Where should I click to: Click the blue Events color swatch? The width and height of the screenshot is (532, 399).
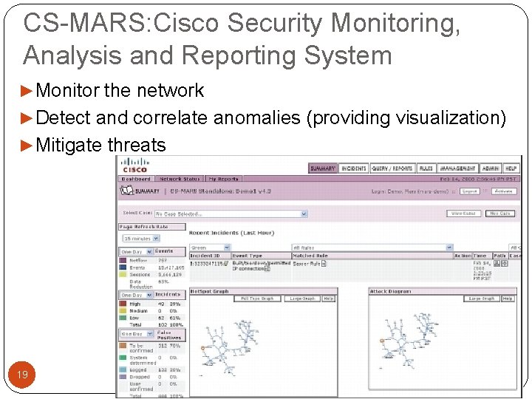(123, 267)
